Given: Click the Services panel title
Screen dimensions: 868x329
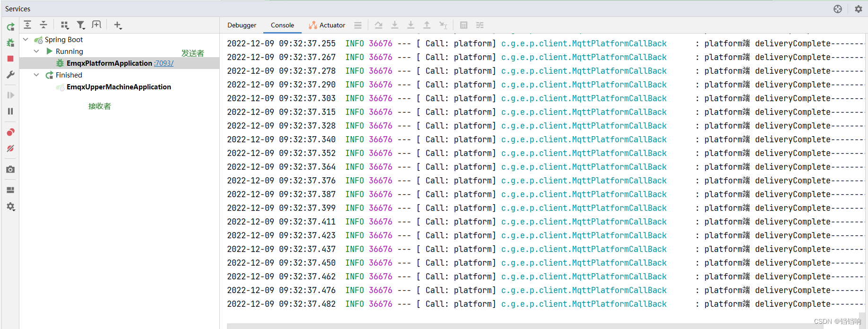Looking at the screenshot, I should [x=17, y=9].
